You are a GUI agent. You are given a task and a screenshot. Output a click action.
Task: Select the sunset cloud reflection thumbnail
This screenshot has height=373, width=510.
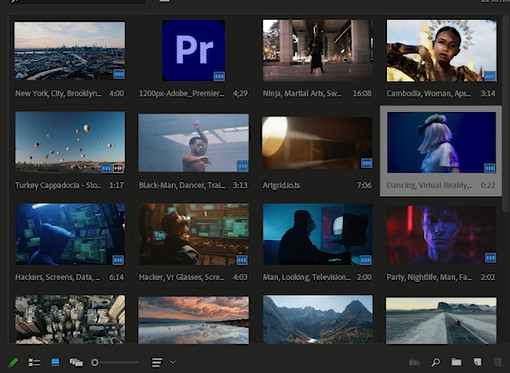pos(193,320)
